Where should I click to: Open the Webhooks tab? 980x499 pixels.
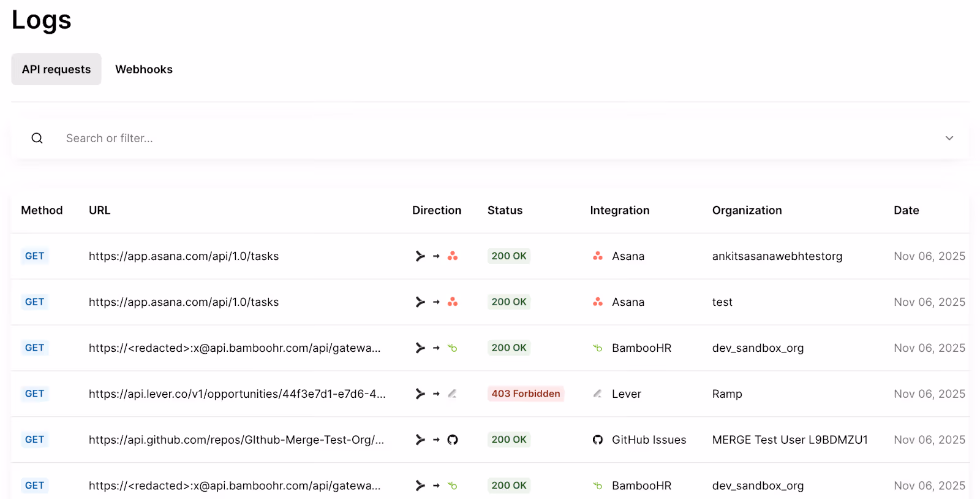144,69
